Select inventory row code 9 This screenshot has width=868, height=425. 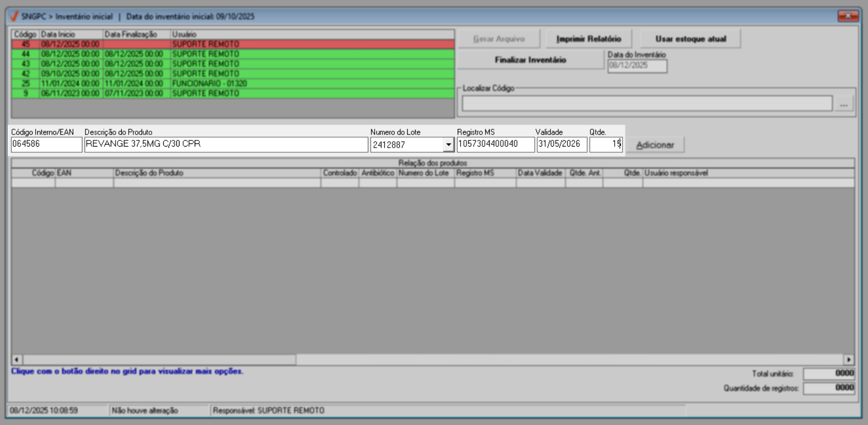click(232, 94)
